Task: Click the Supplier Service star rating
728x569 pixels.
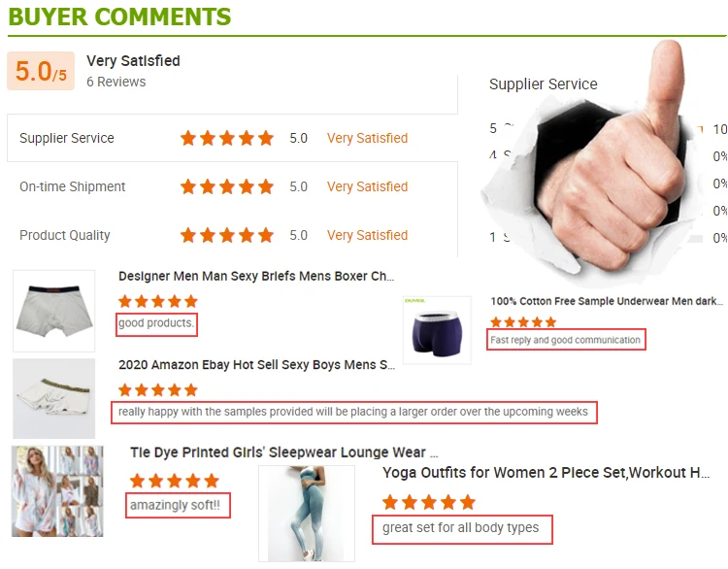Action: tap(227, 138)
